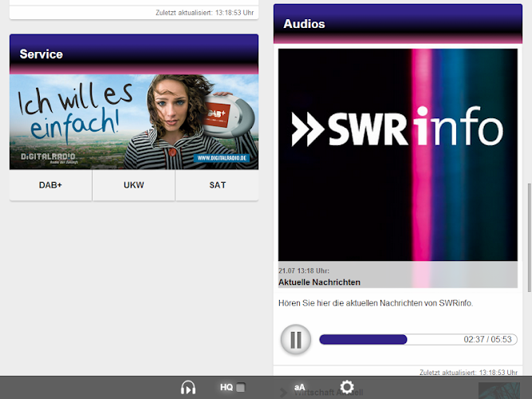Screen dimensions: 532x399
Task: Click the Audios panel header
Action: [x=398, y=24]
